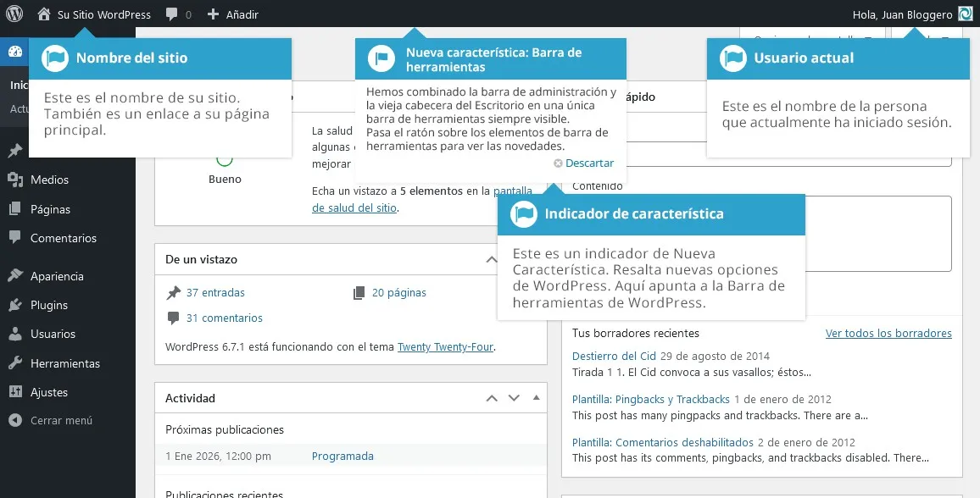The width and height of the screenshot is (980, 498).
Task: Click the plus icon next to Añadir
Action: (213, 14)
